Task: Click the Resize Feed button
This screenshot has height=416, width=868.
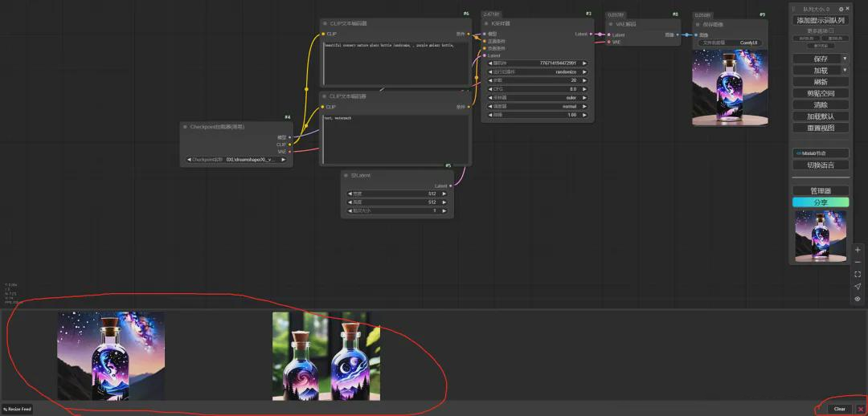Action: (17, 409)
